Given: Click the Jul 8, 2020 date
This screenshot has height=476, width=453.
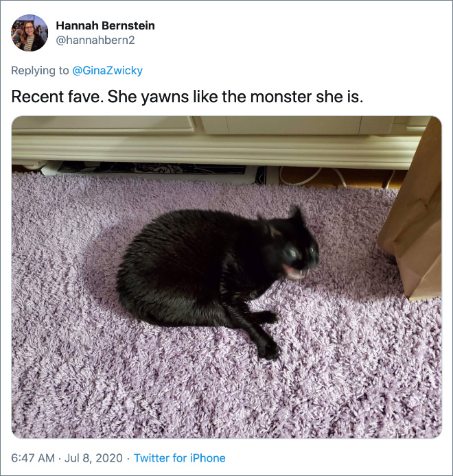Looking at the screenshot, I should (x=93, y=457).
